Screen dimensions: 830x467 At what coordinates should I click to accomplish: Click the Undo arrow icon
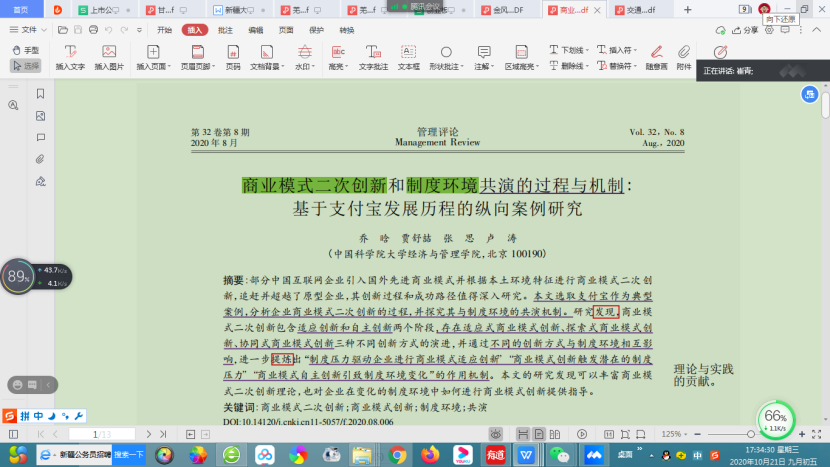tap(109, 30)
